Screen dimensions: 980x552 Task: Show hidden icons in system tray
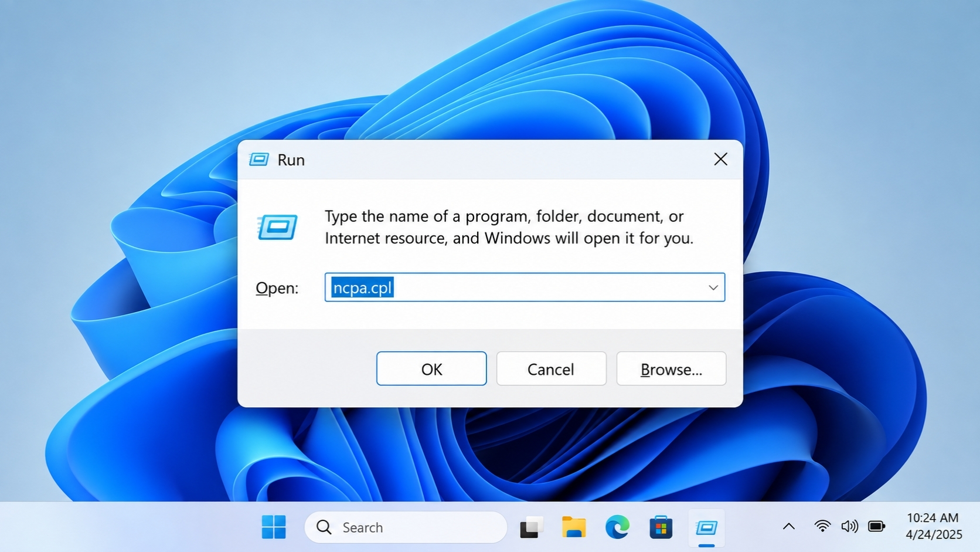pos(789,526)
